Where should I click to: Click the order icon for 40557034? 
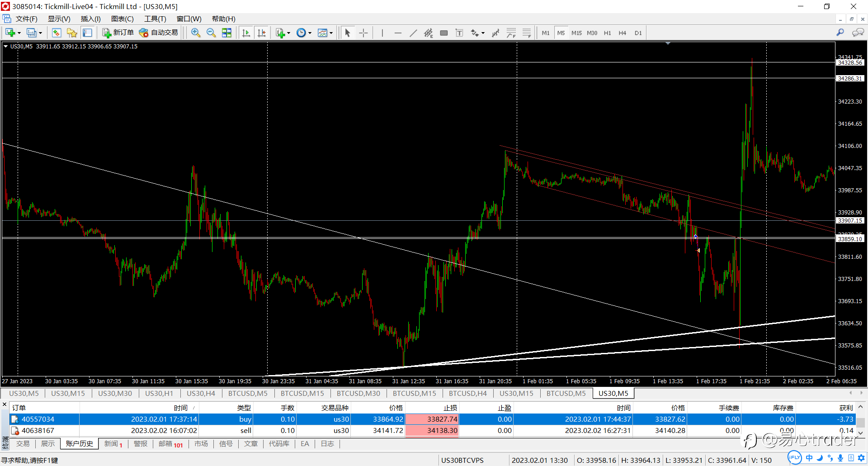point(15,419)
